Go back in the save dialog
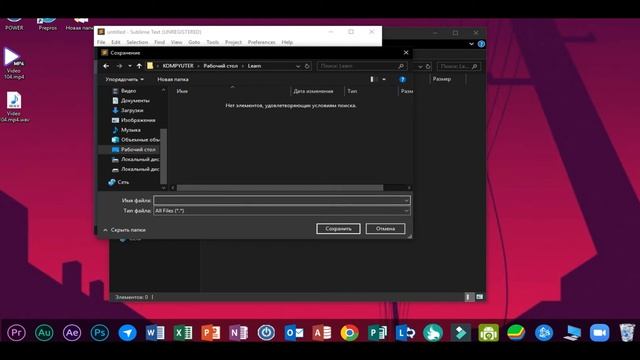The height and width of the screenshot is (360, 640). pyautogui.click(x=106, y=66)
